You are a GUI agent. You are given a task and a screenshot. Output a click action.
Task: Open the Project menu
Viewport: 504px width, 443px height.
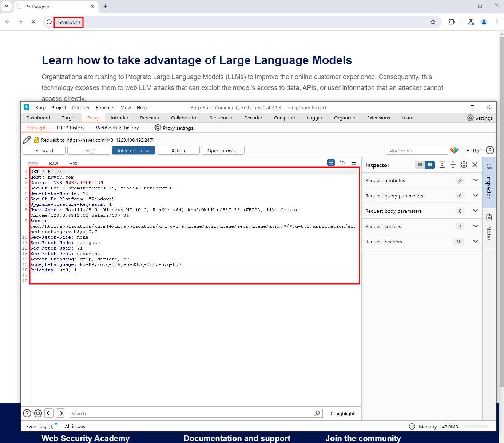(x=59, y=107)
